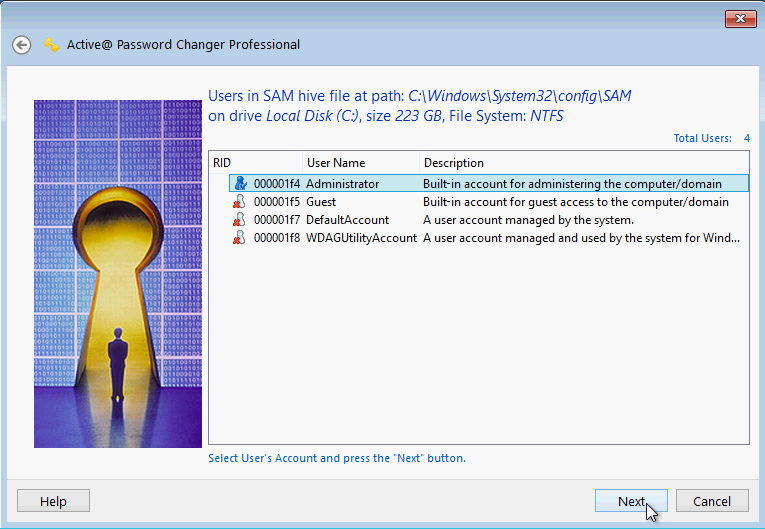Click description 'Built-in account for administering the computer/domain'
Viewport: 765px width, 529px height.
pyautogui.click(x=572, y=184)
